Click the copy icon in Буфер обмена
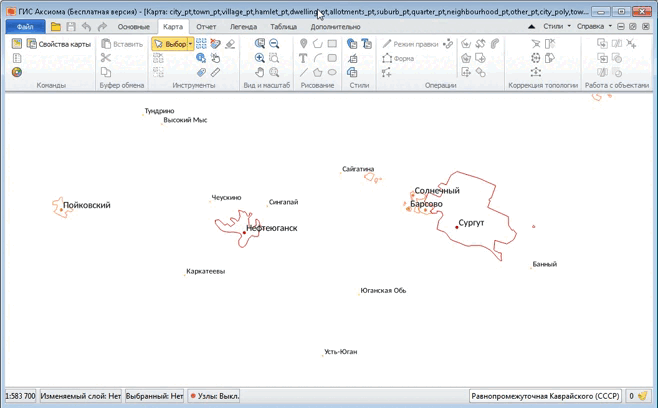This screenshot has height=408, width=658. (x=106, y=72)
